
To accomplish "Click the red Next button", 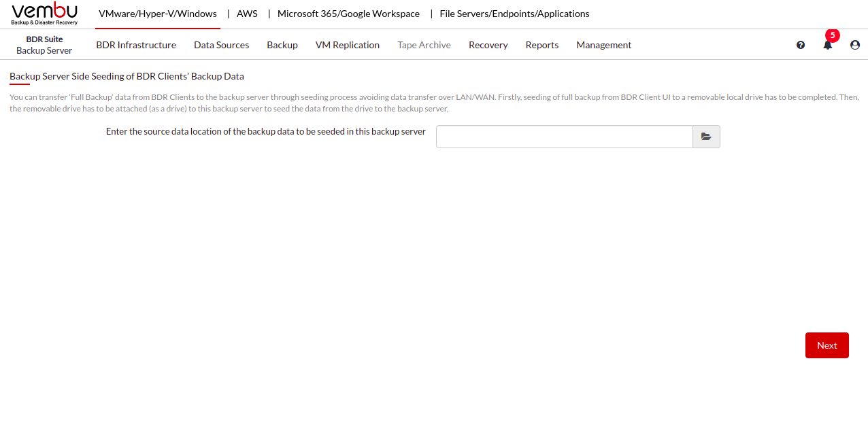I will tap(827, 345).
